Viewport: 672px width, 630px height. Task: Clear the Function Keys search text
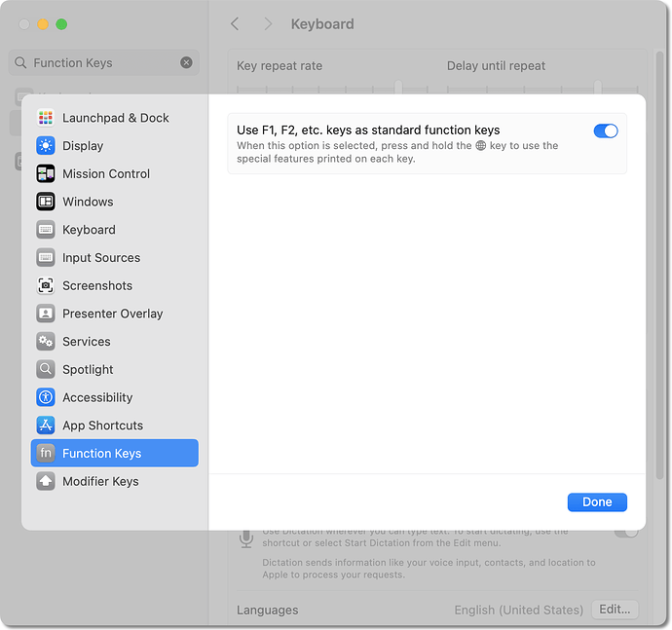click(x=186, y=63)
